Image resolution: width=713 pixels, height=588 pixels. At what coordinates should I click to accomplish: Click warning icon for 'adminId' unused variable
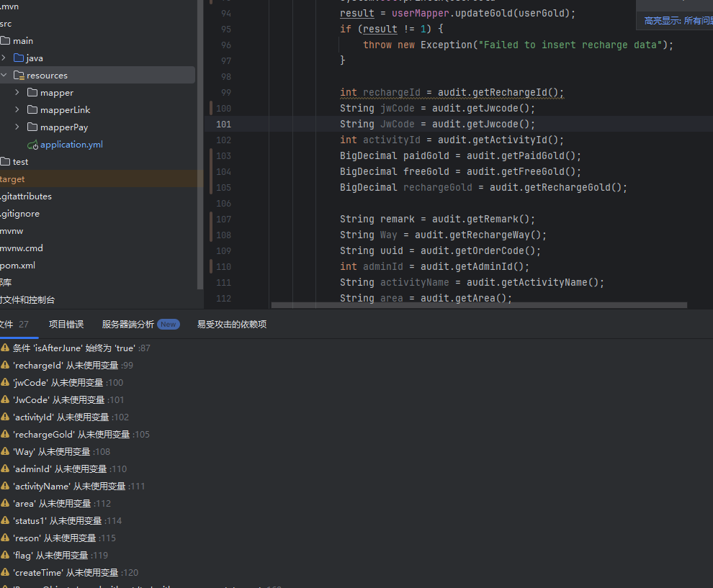point(5,469)
